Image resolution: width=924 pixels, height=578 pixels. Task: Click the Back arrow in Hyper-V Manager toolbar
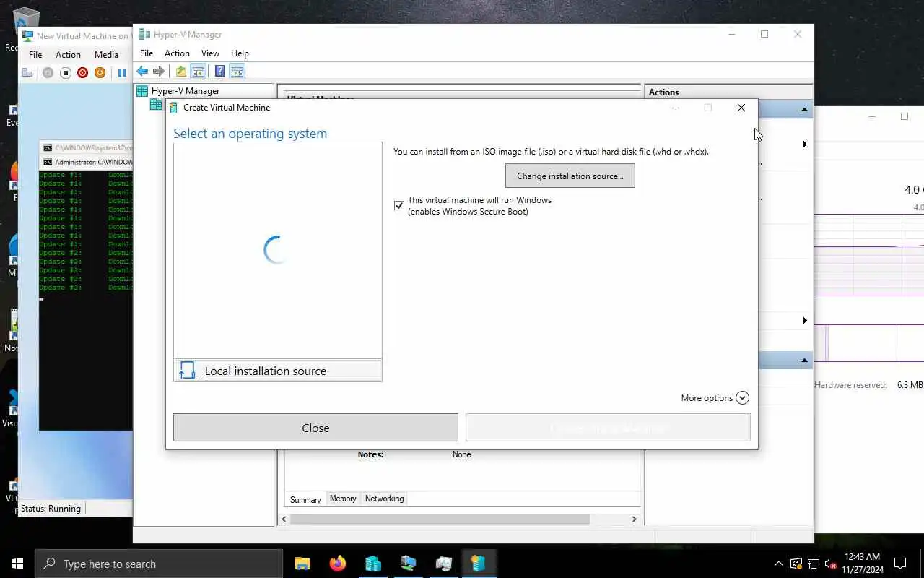[142, 72]
